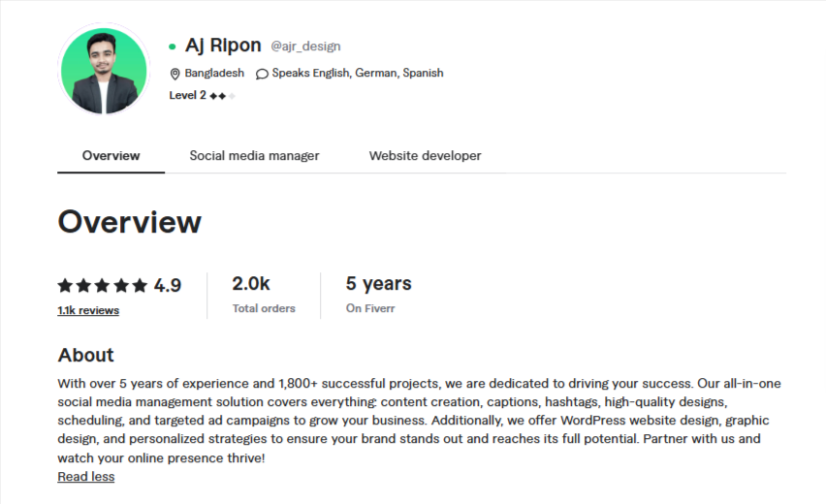The image size is (826, 504).
Task: Click the AJ Ripon seller name
Action: tap(223, 46)
